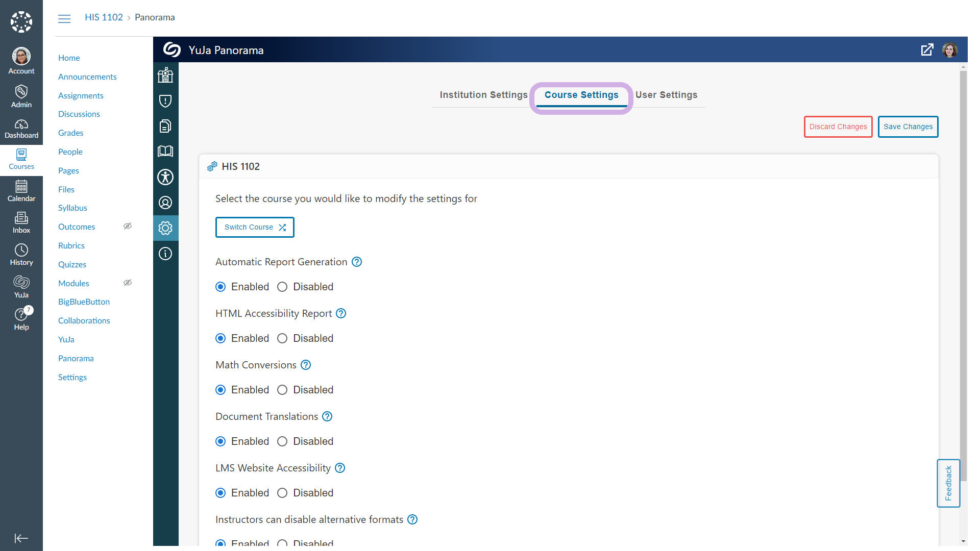The height and width of the screenshot is (551, 980).
Task: Open Syllabus in course menu
Action: pyautogui.click(x=72, y=208)
